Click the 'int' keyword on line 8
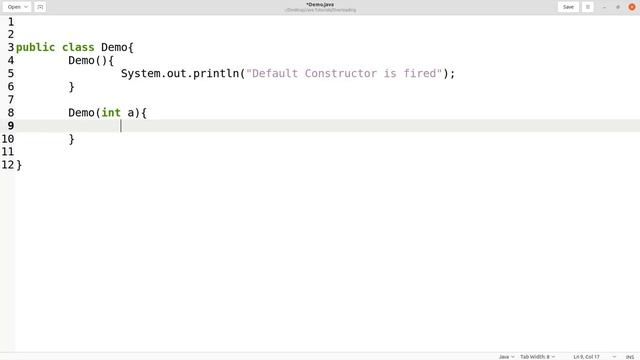Screen dimensions: 640x360 [x=111, y=113]
